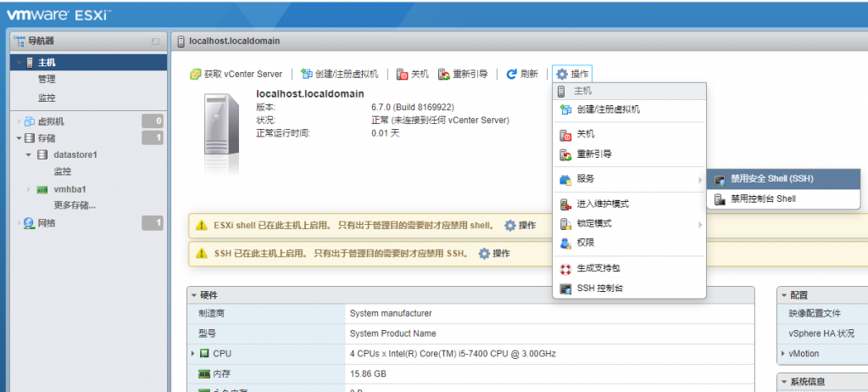The height and width of the screenshot is (392, 868).
Task: Click the vSphere HA status (vSphere HA 状况) row
Action: 822,333
